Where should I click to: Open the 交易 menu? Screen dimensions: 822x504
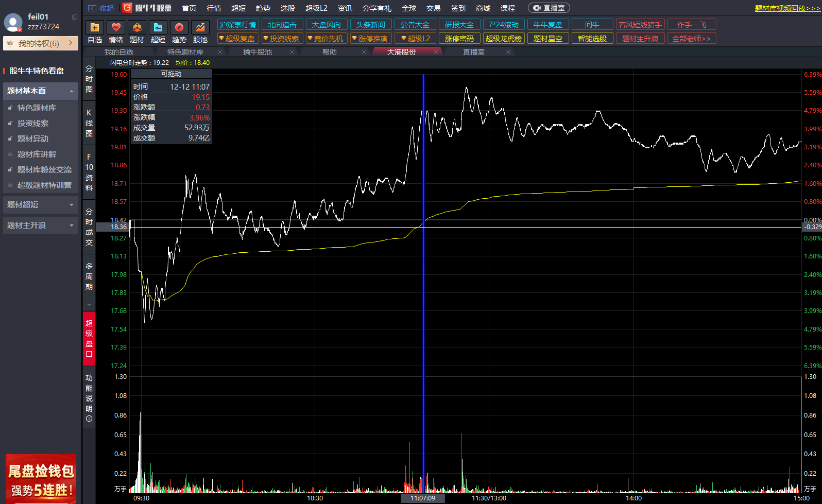[434, 8]
